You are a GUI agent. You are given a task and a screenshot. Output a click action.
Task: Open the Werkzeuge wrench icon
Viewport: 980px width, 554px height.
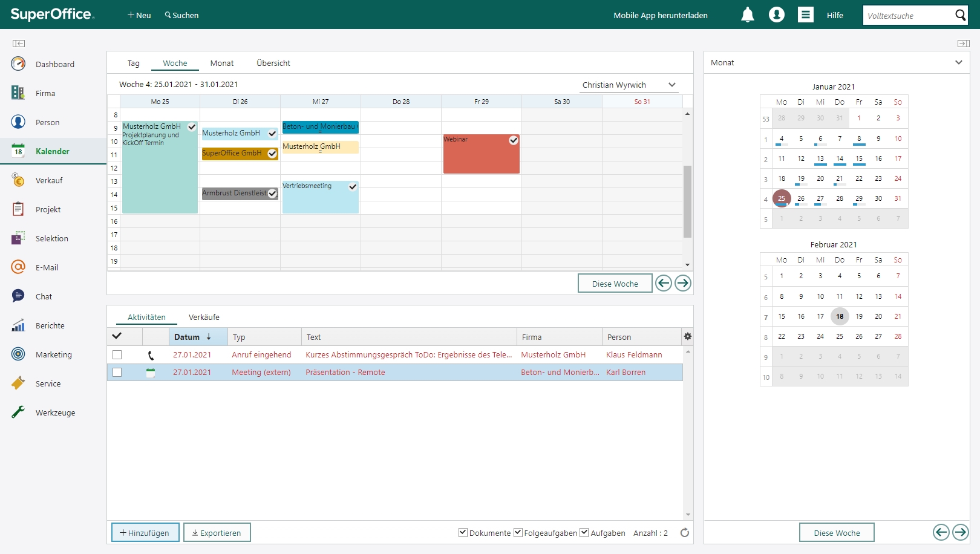pos(18,412)
